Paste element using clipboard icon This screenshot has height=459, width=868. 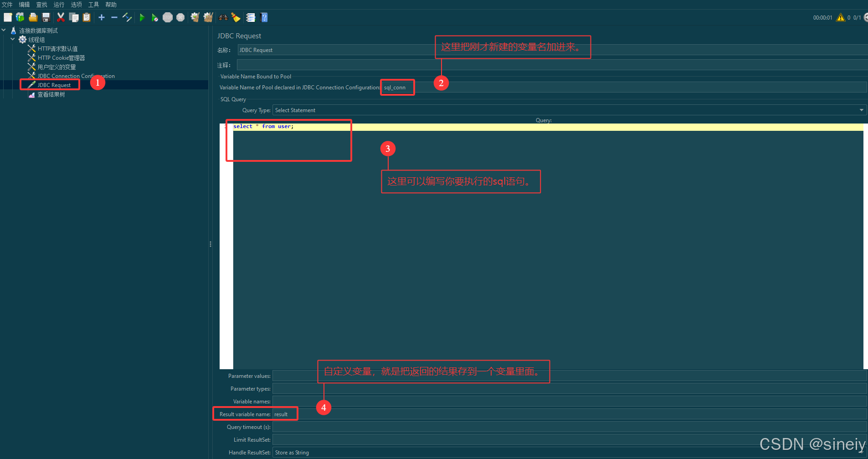(x=87, y=17)
